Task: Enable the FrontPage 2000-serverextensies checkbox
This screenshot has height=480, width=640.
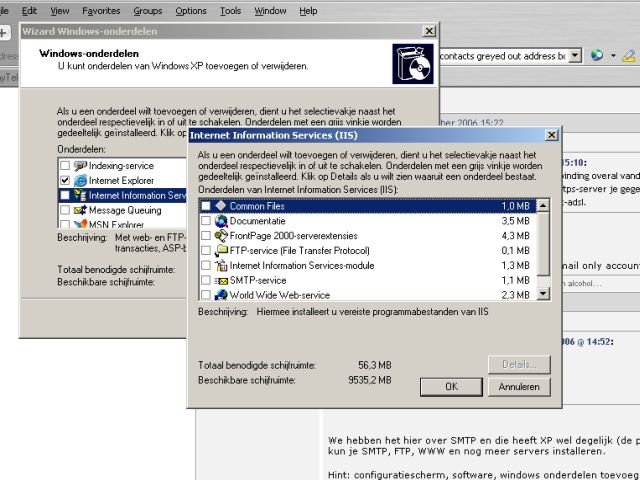Action: click(206, 236)
